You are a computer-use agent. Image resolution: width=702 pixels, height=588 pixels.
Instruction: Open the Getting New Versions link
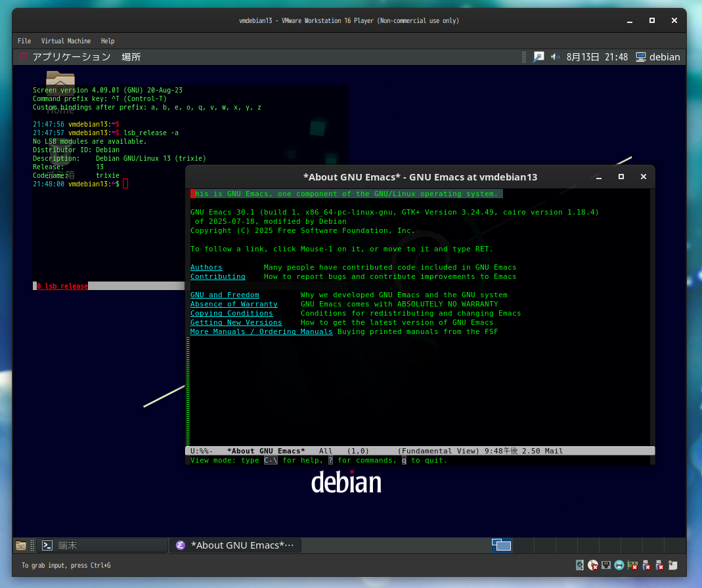[x=236, y=323]
